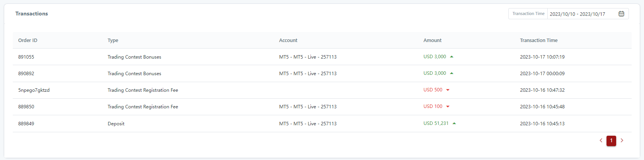
Task: Go to next page with right chevron
Action: coord(622,141)
